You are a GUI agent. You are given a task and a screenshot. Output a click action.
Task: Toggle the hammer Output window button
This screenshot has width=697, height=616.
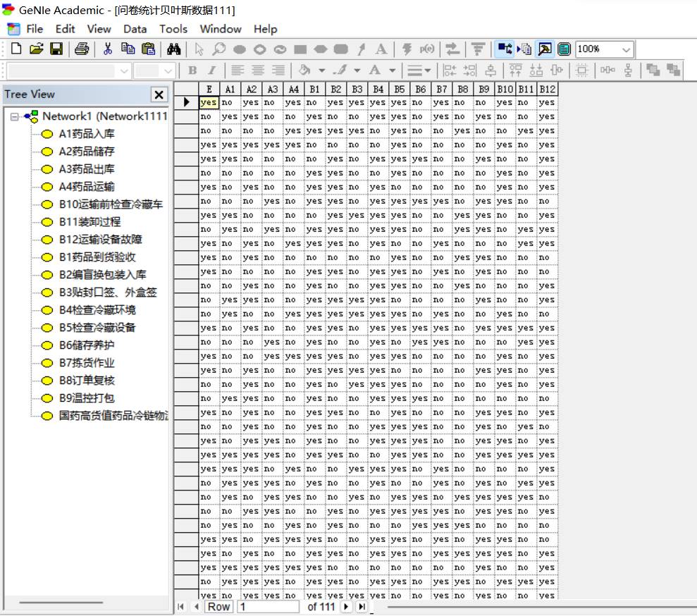click(x=545, y=49)
